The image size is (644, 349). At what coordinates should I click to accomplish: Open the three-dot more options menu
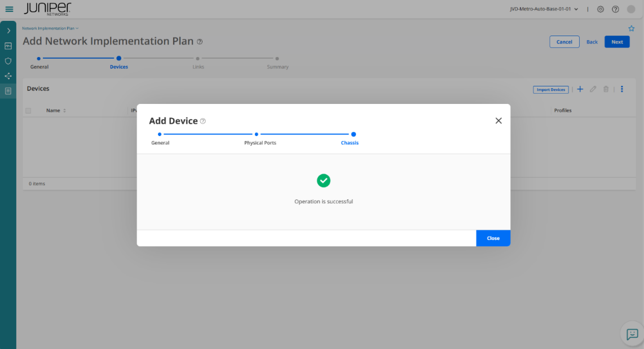pyautogui.click(x=622, y=89)
